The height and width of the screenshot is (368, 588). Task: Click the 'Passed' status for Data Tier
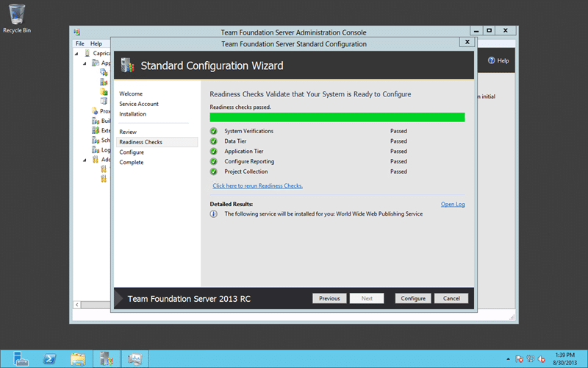click(x=398, y=141)
